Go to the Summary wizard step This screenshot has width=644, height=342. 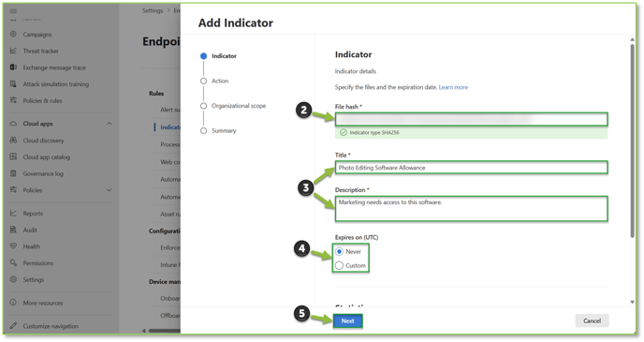point(224,131)
